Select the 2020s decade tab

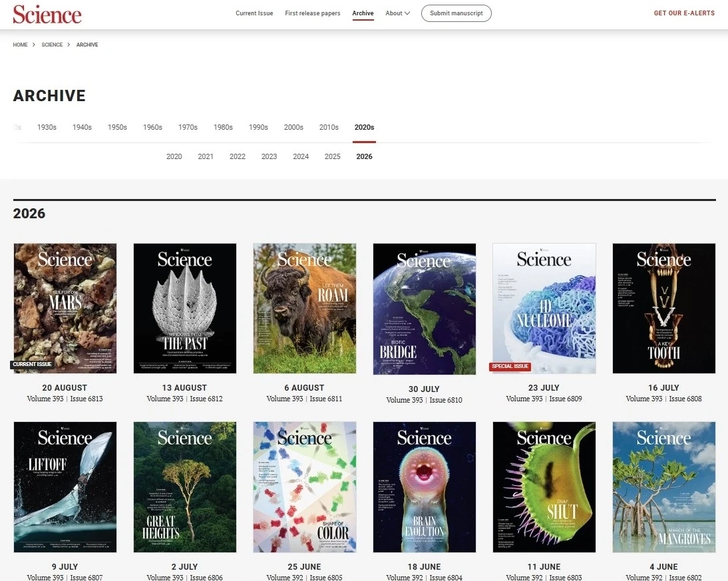point(365,127)
